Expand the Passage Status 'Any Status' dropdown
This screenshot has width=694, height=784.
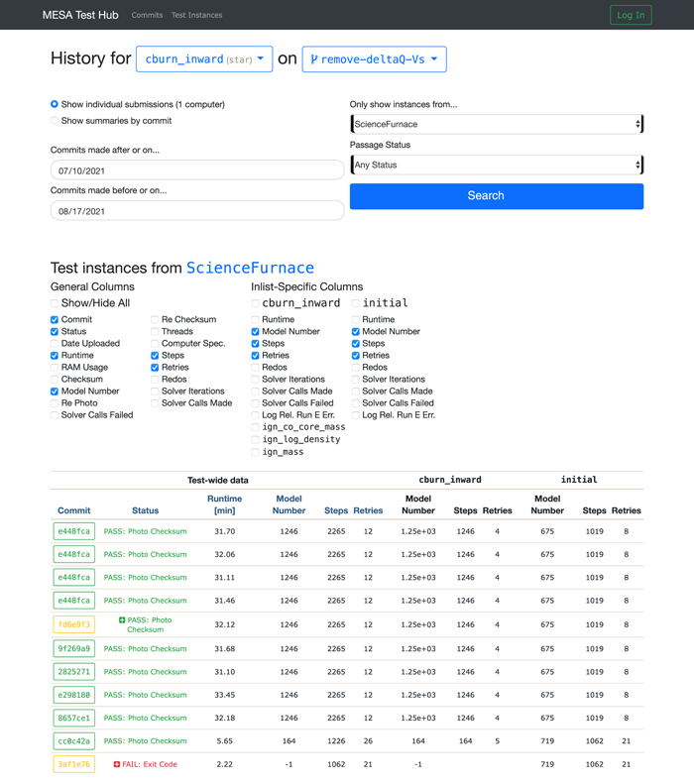496,165
